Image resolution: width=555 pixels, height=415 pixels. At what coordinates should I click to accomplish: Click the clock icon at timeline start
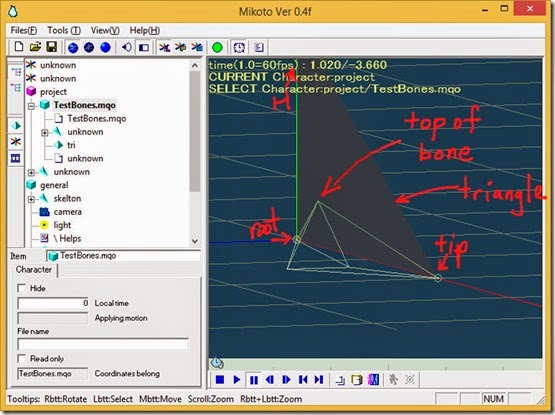coord(217,363)
